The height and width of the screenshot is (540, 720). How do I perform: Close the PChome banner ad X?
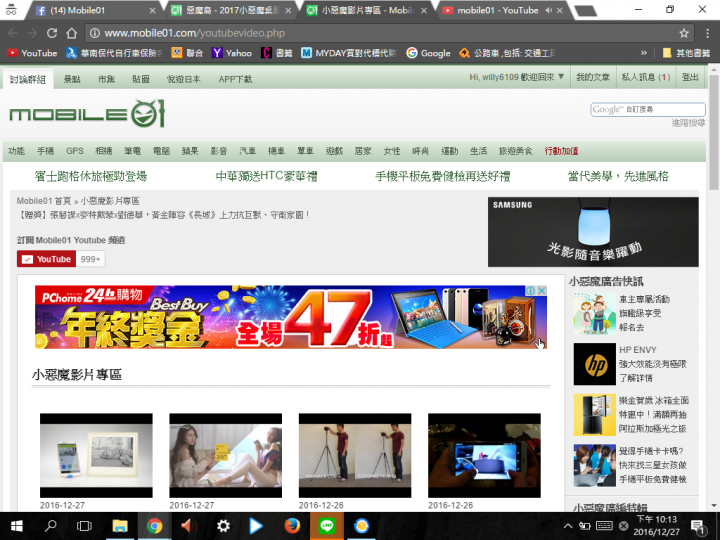pyautogui.click(x=542, y=291)
